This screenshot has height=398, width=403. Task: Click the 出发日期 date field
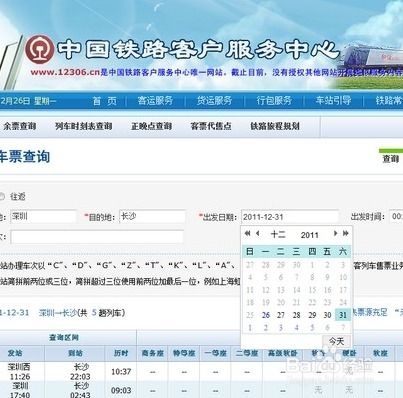tap(290, 217)
